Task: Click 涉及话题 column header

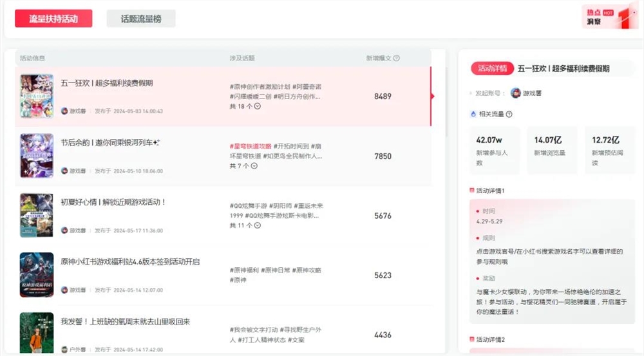Action: (242, 59)
